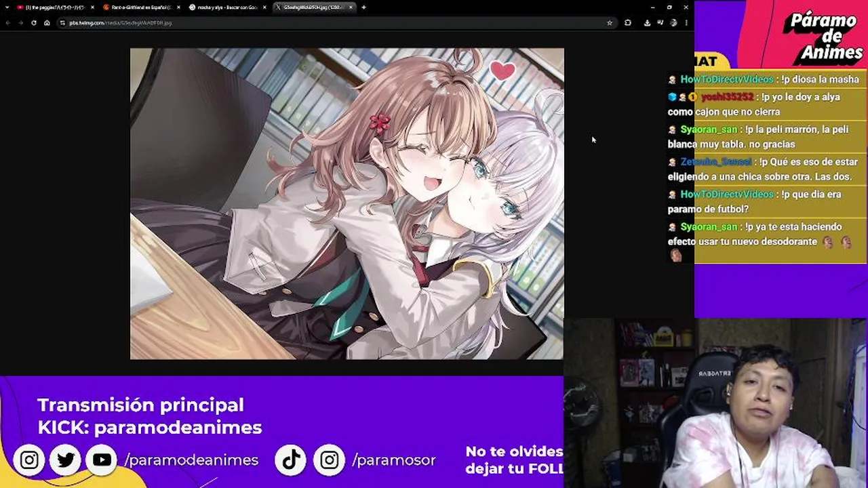Click the Instagram icon beside /paramodeanimes

(29, 460)
